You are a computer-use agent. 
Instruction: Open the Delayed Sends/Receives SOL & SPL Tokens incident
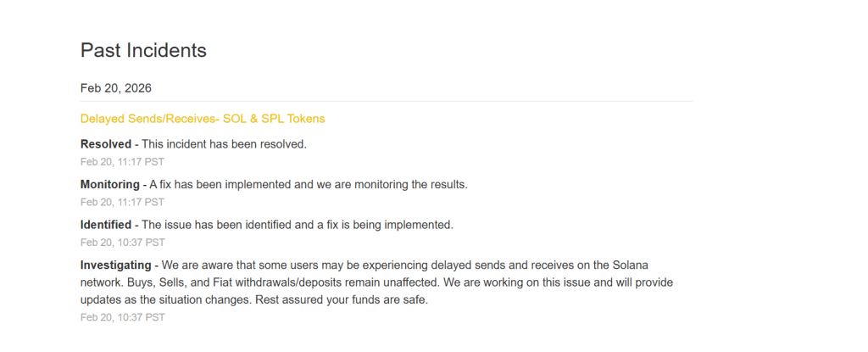(x=203, y=119)
